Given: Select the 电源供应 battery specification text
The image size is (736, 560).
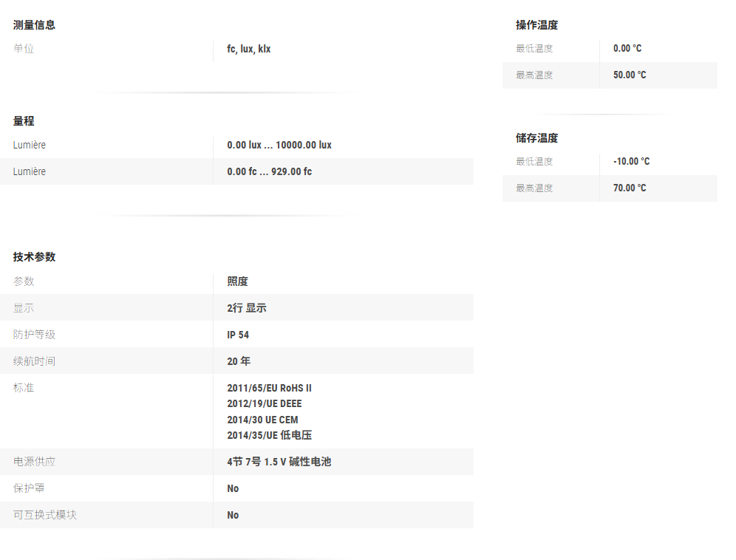Looking at the screenshot, I should coord(279,462).
